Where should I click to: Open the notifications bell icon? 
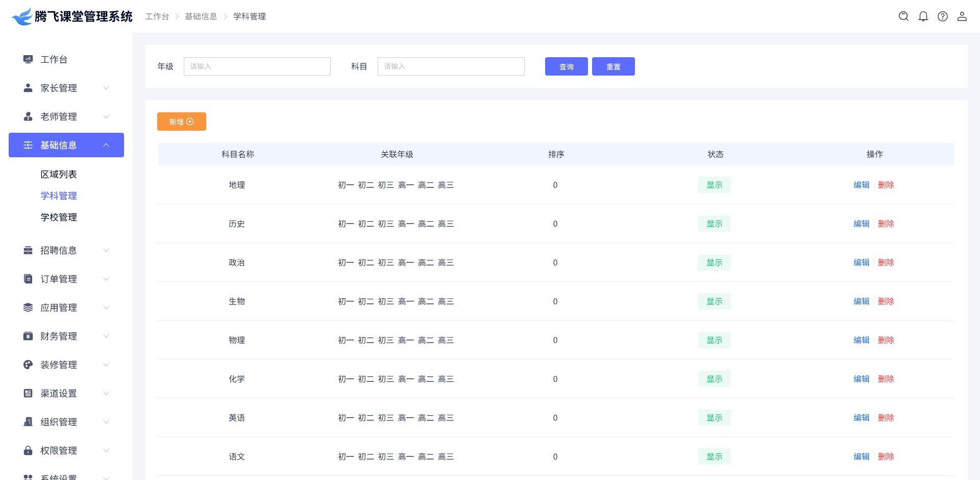pyautogui.click(x=923, y=16)
